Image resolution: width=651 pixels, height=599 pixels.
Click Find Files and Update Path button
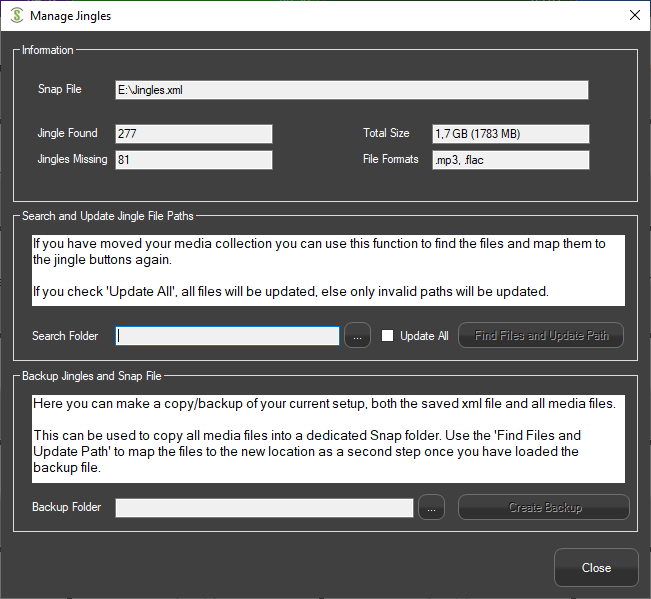click(x=541, y=335)
